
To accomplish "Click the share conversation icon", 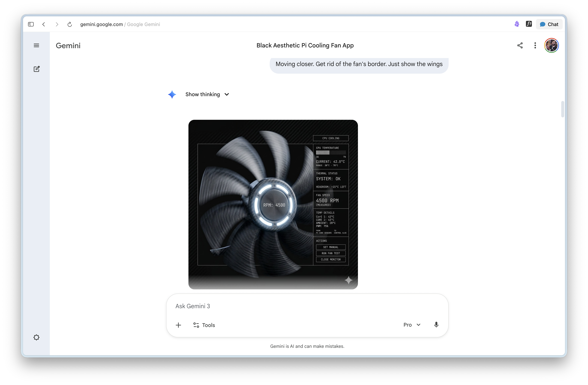I will pos(520,46).
